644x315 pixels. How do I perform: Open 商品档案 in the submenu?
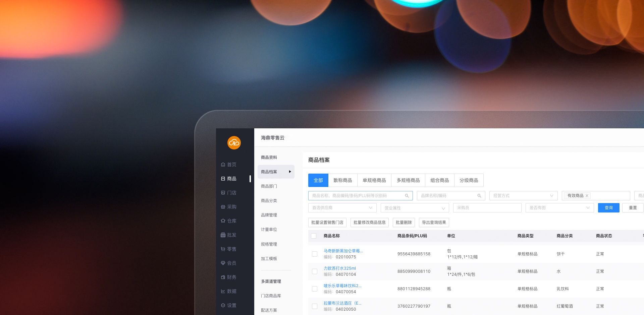(x=276, y=172)
